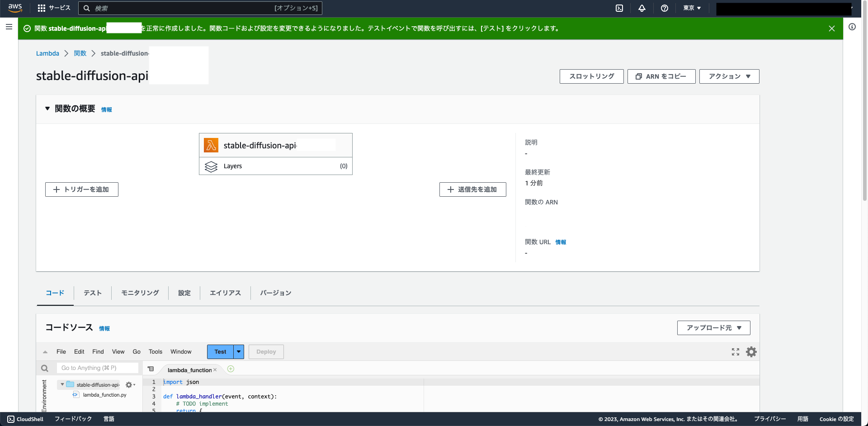Open the Test button dropdown arrow

239,352
